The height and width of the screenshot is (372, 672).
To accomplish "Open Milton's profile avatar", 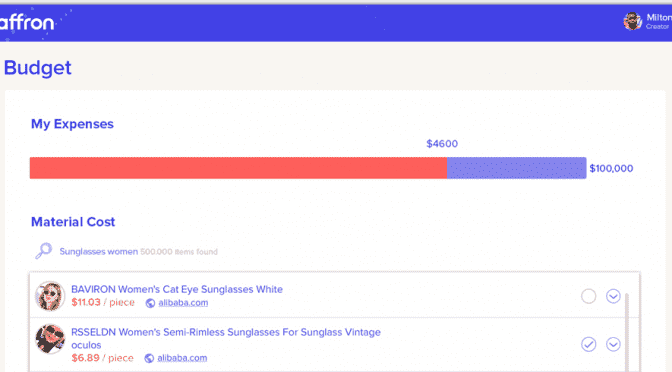I will pyautogui.click(x=632, y=21).
